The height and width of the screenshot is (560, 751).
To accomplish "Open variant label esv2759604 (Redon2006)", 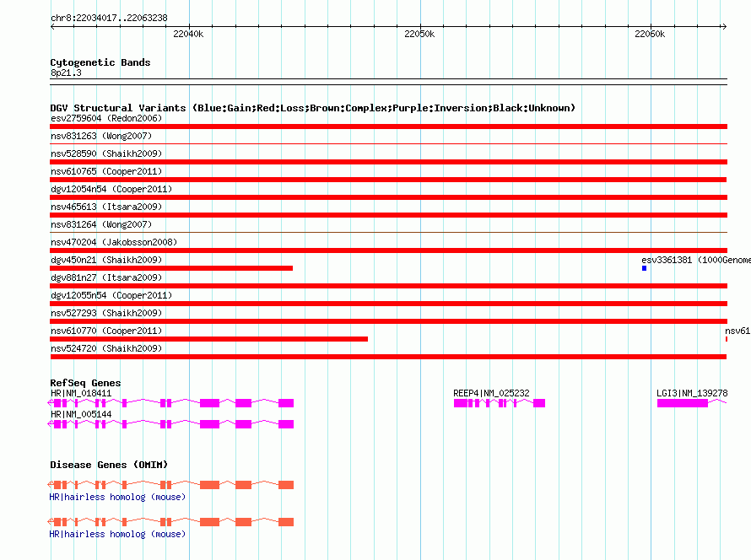I will coord(106,118).
